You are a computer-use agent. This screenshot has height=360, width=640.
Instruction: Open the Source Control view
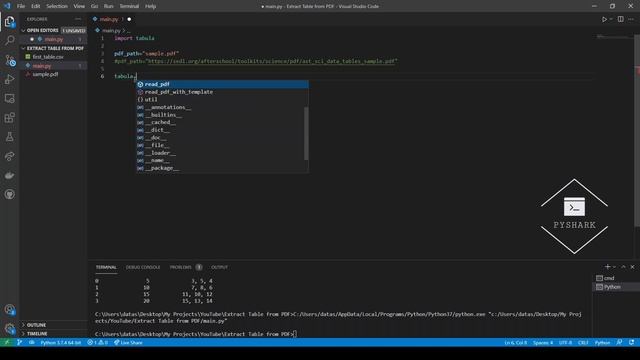click(9, 60)
